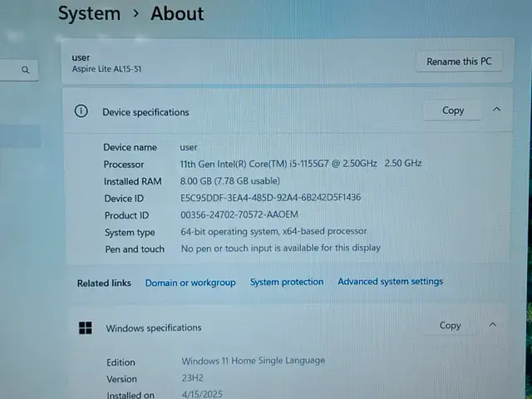Collapse the Device specifications section
Image resolution: width=532 pixels, height=399 pixels.
(496, 109)
